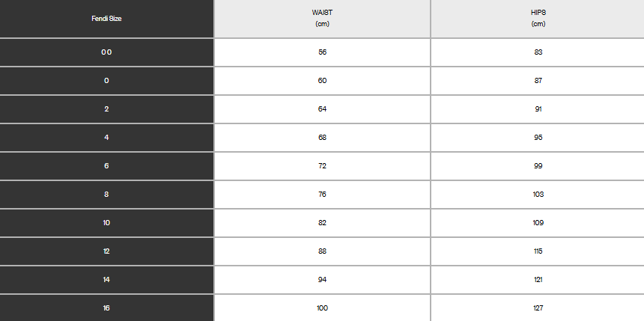The height and width of the screenshot is (321, 644).
Task: Click the hips value 83 cell
Action: pos(538,52)
